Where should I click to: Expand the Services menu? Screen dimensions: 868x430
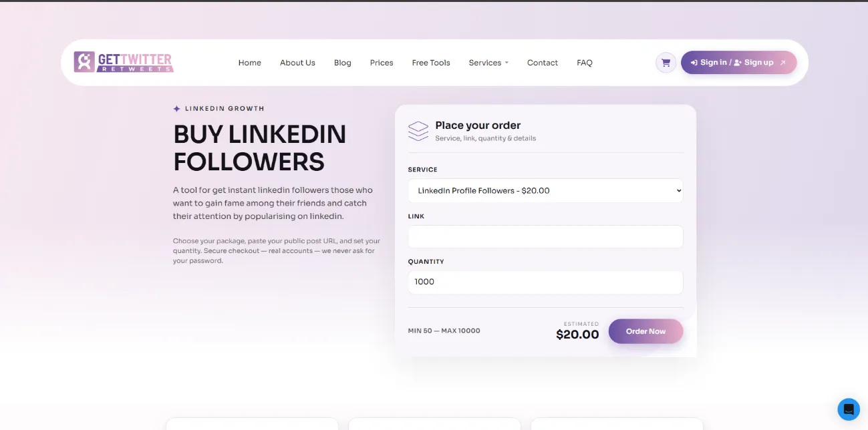[x=488, y=63]
